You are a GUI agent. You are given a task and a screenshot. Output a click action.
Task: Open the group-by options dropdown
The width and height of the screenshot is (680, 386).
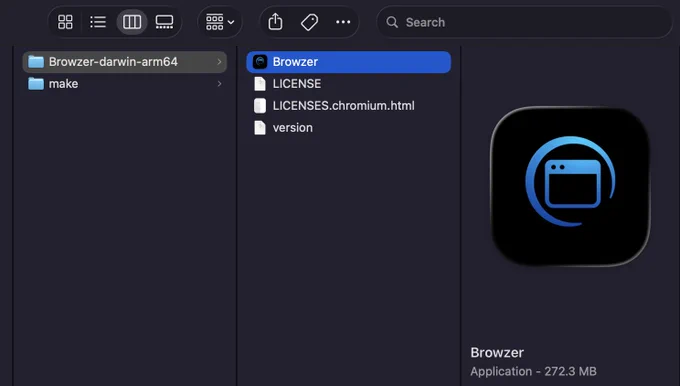coord(220,22)
